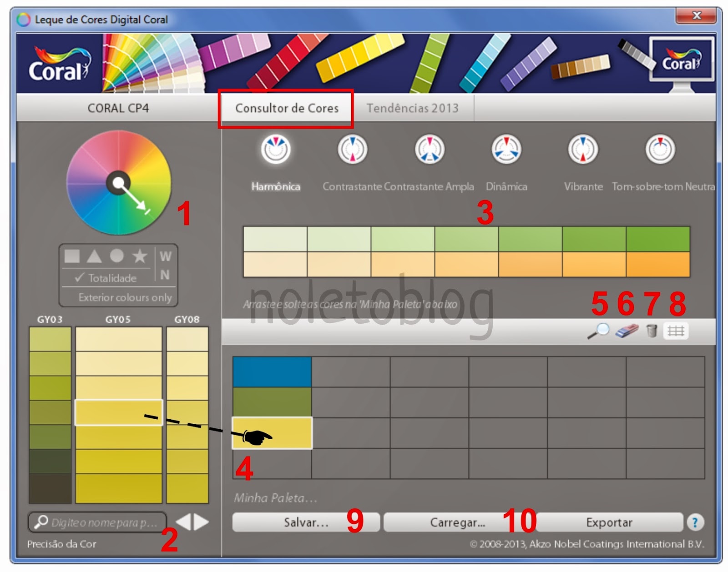The width and height of the screenshot is (728, 572).
Task: Click the magnifying glass palette tool
Action: [x=598, y=331]
